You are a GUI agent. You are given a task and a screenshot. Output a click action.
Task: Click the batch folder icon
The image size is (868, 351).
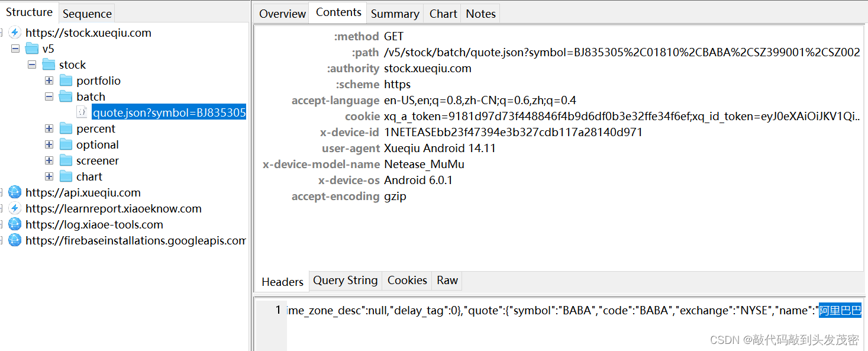coord(66,96)
